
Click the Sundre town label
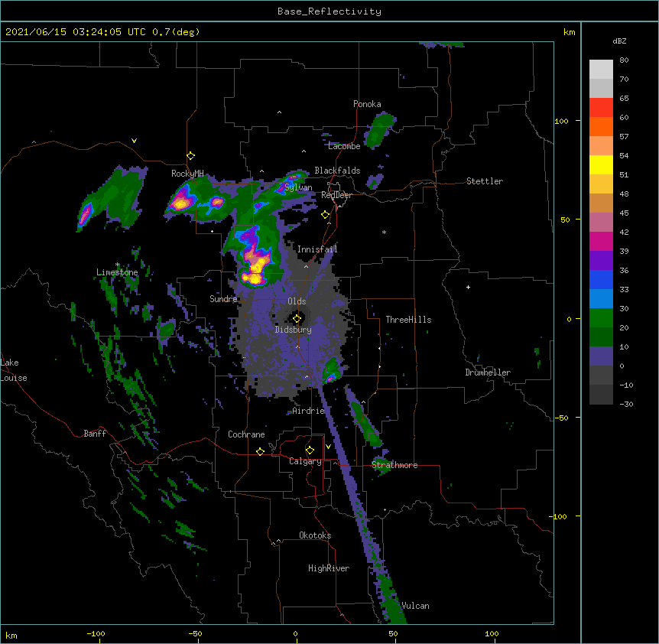[x=223, y=299]
